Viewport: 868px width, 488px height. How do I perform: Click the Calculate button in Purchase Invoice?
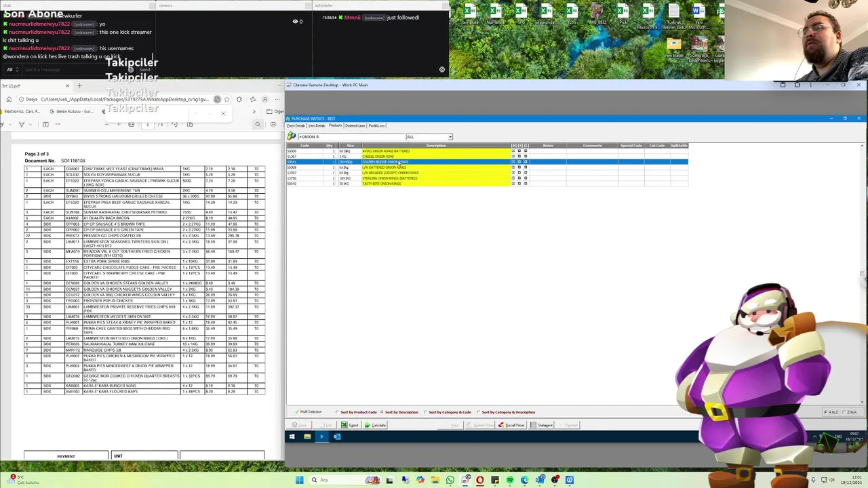(375, 425)
